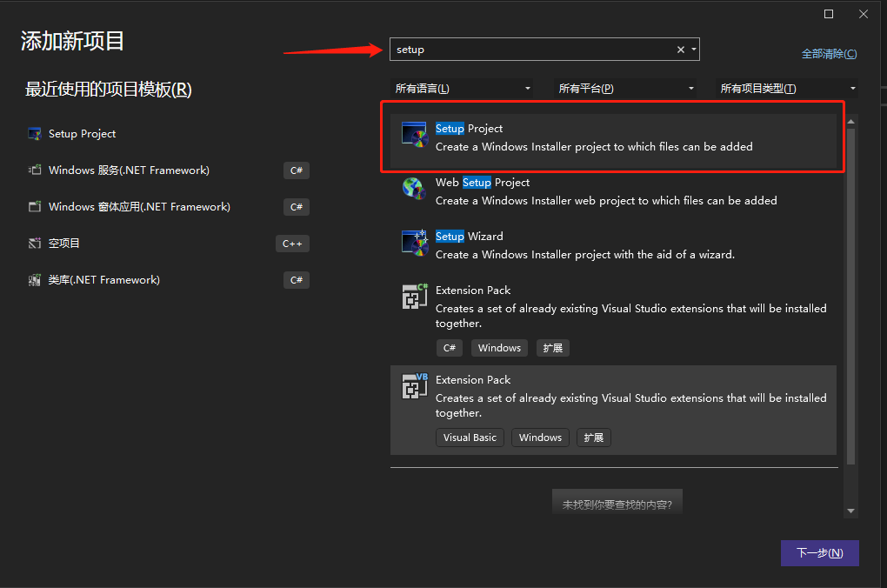This screenshot has width=887, height=588.
Task: Click the recent Setup Project icon
Action: click(35, 134)
